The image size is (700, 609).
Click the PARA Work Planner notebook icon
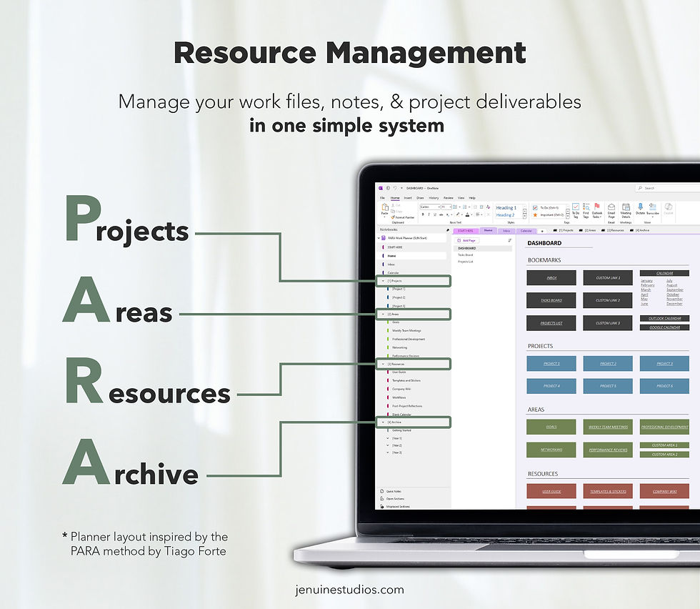click(384, 238)
